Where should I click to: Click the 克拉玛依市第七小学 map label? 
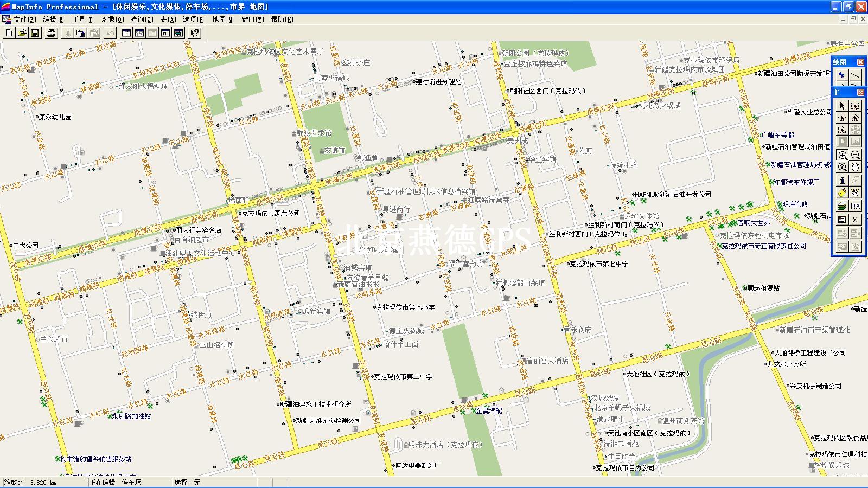click(x=406, y=307)
